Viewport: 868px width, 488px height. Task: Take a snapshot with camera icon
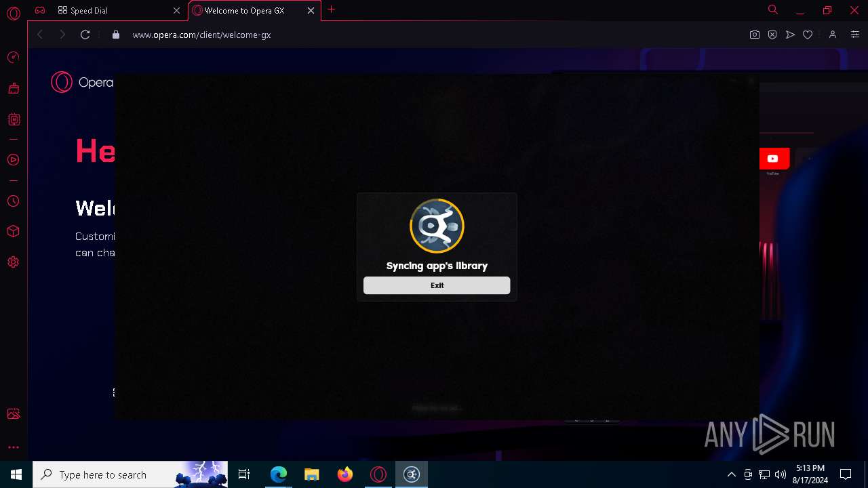click(755, 35)
